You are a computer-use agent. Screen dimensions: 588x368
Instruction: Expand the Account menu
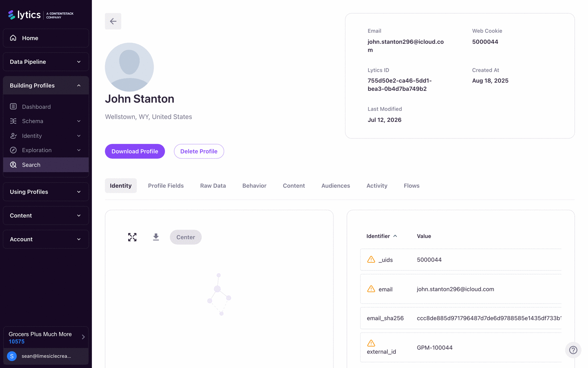pos(46,239)
